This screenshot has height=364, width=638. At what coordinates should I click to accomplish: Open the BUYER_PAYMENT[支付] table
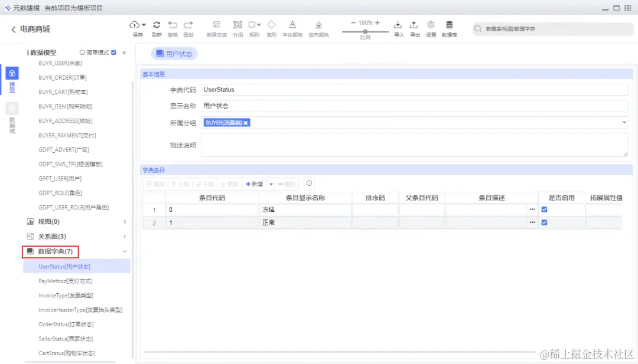(67, 135)
